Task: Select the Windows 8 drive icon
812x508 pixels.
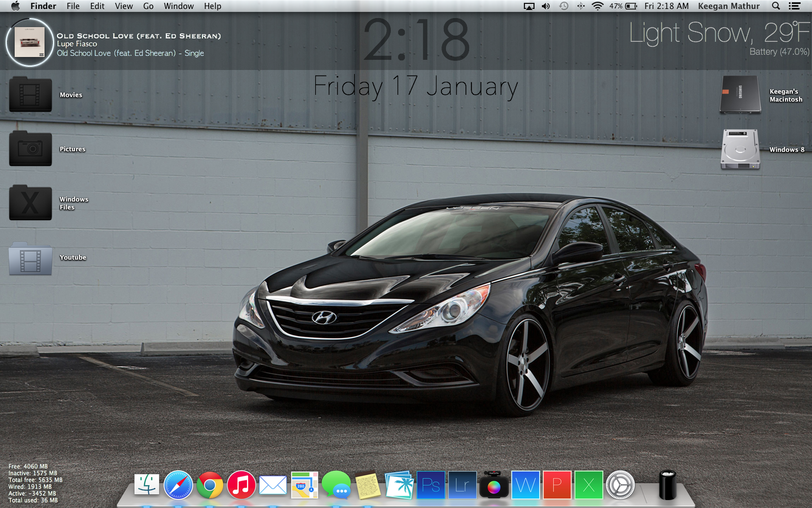Action: [740, 150]
